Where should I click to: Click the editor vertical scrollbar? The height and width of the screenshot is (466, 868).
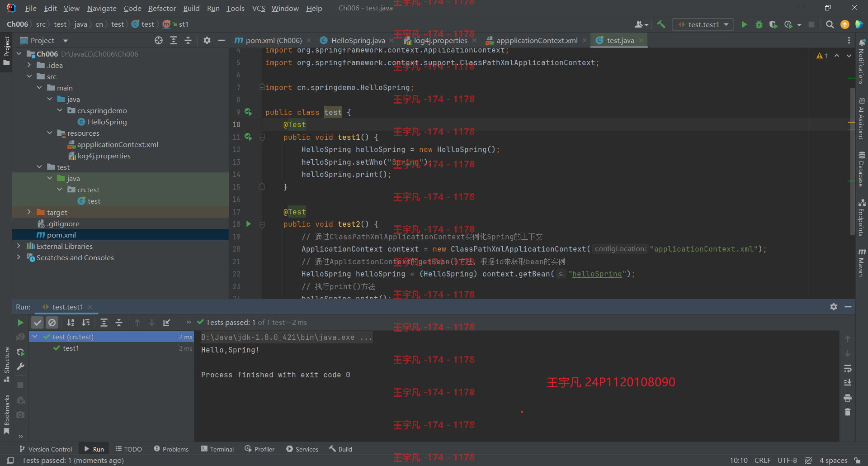point(852,162)
